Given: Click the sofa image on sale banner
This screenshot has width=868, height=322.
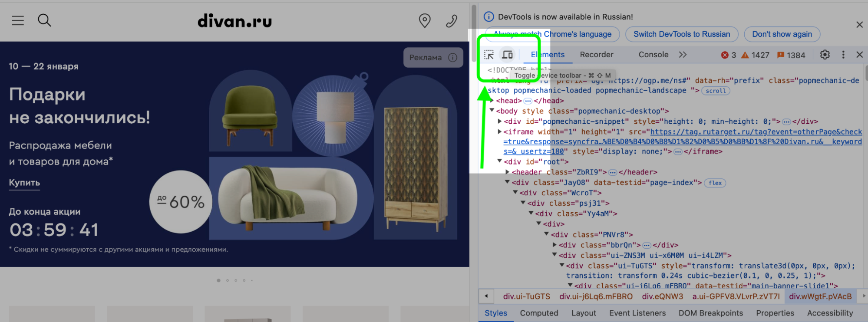Looking at the screenshot, I should coord(288,197).
